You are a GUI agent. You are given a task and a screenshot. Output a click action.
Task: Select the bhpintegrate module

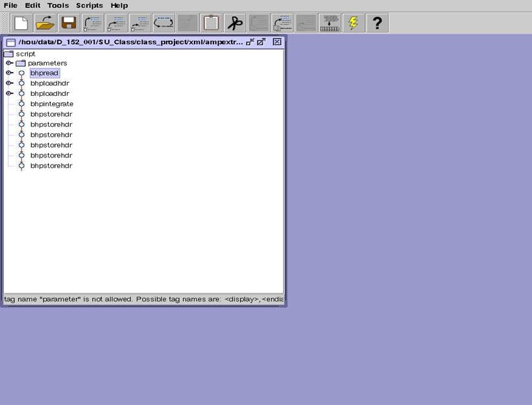52,104
